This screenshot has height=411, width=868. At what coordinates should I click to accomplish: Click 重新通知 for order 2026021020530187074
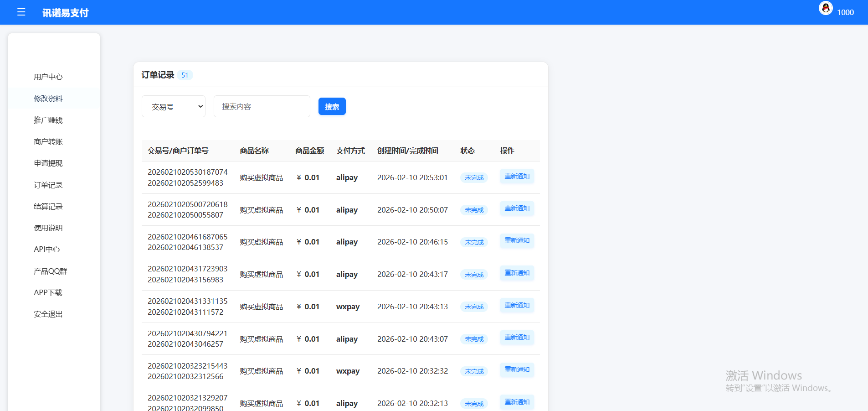click(517, 177)
